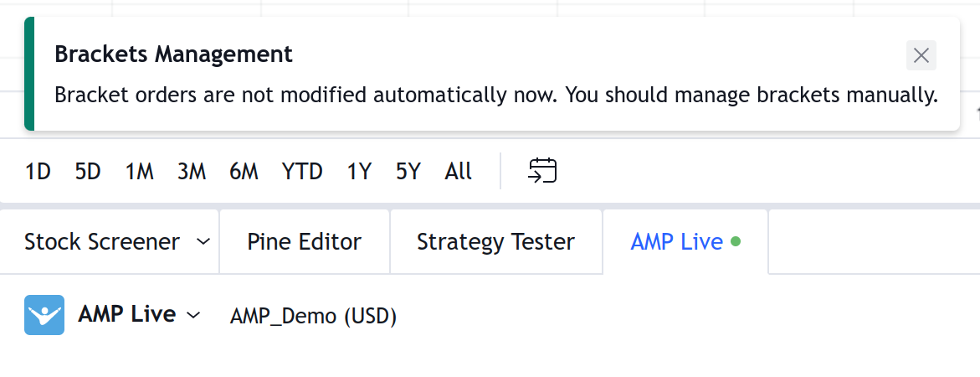The height and width of the screenshot is (377, 980).
Task: Dismiss the Brackets Management notification
Action: point(921,55)
